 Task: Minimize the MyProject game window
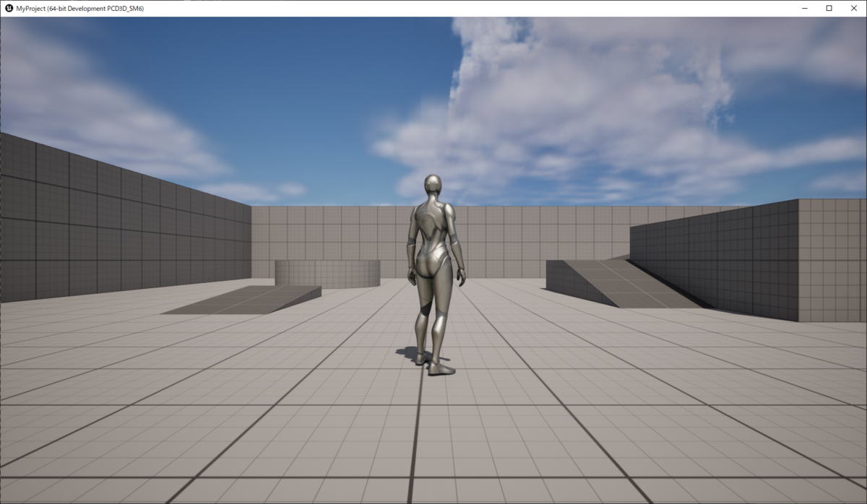(805, 8)
